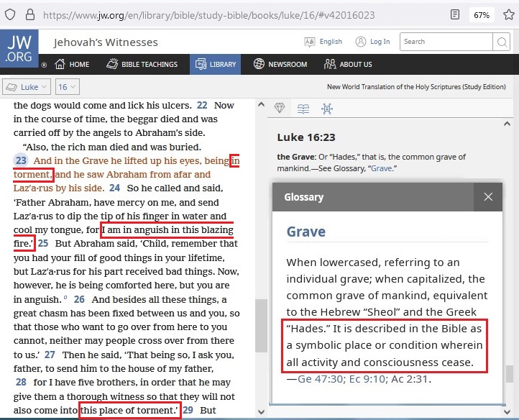Expand the Luke book dropdown

pos(27,87)
